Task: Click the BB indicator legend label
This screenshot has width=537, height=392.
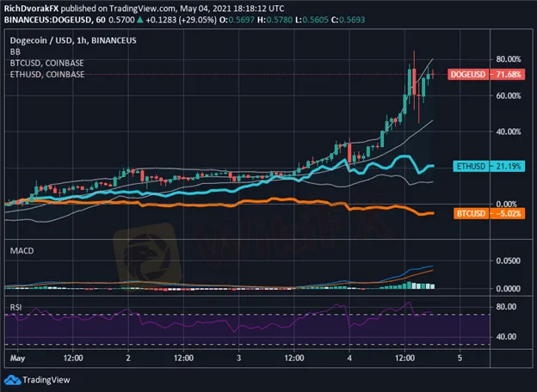Action: click(15, 52)
